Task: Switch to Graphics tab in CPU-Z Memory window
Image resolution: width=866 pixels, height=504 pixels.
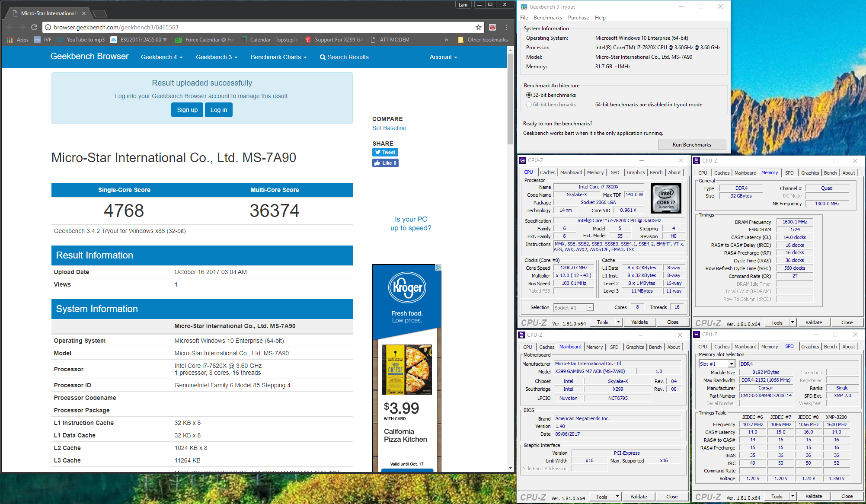Action: tap(810, 173)
